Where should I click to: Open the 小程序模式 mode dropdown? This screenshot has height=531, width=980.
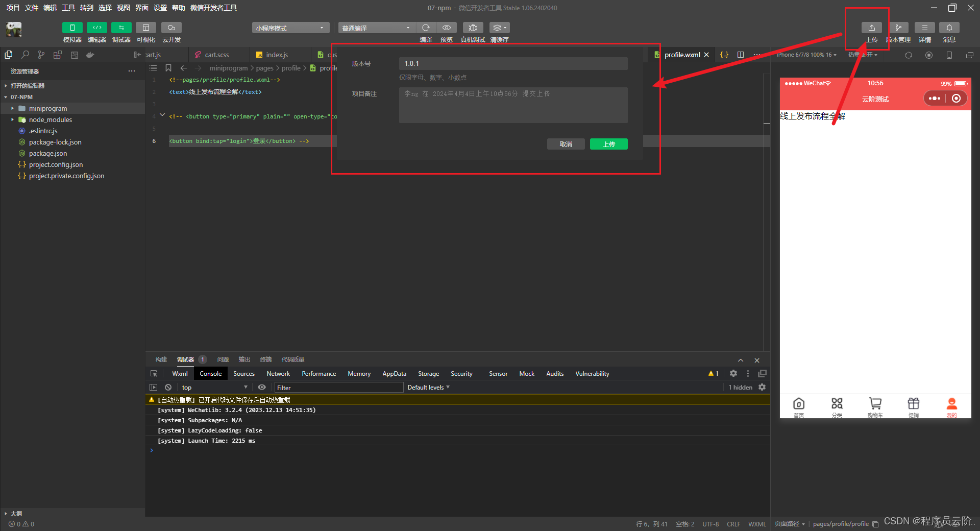pos(290,28)
